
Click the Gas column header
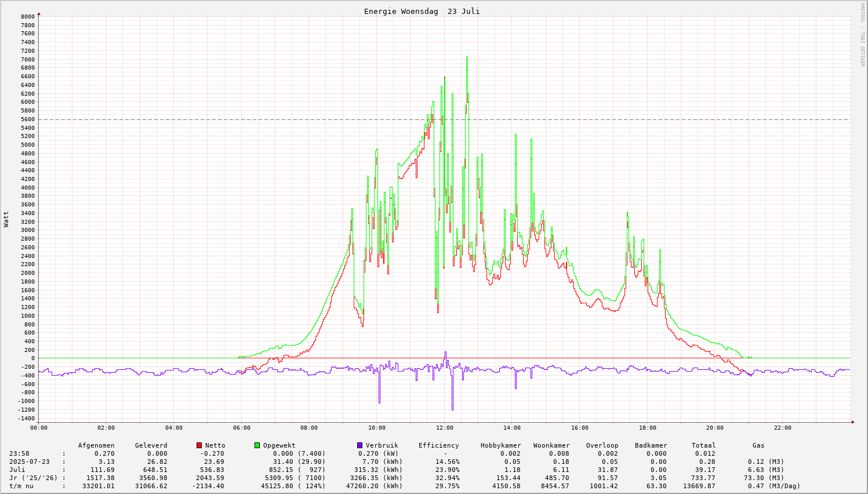(x=758, y=445)
